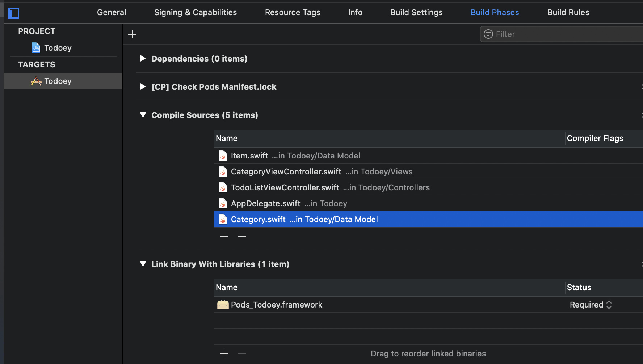Expand the [CP] Check Pods Manifest.lock section

(143, 86)
